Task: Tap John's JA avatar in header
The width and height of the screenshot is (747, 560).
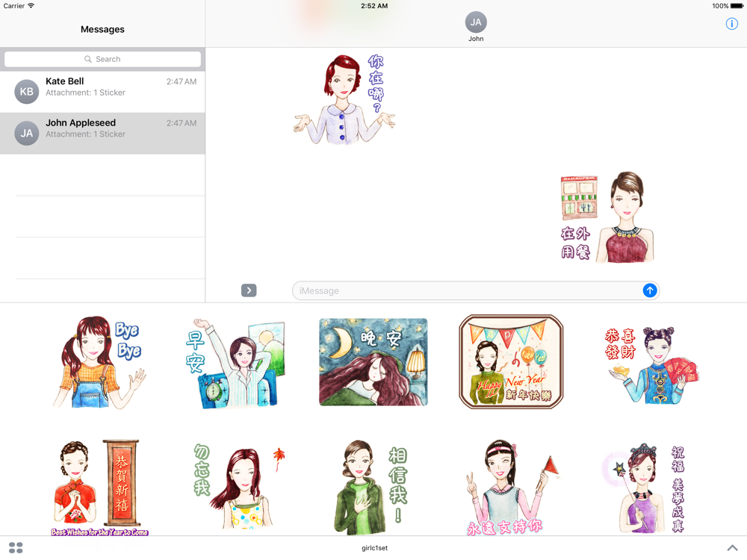Action: pos(475,22)
